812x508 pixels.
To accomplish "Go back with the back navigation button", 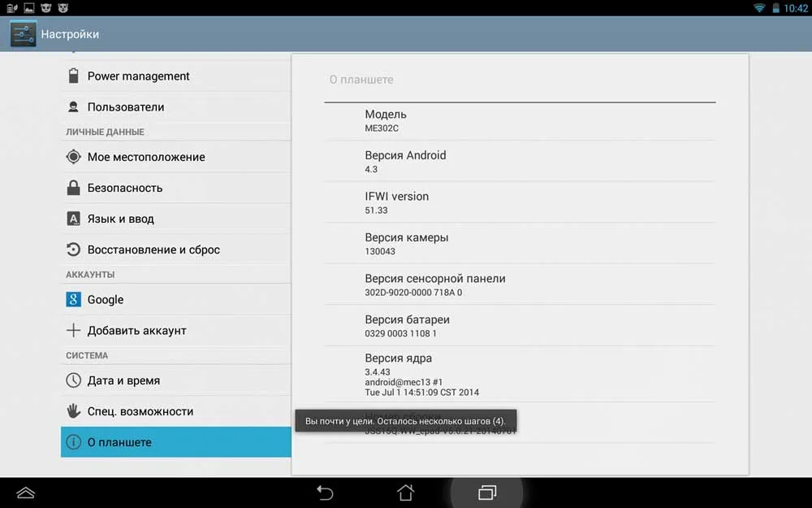I will [325, 493].
